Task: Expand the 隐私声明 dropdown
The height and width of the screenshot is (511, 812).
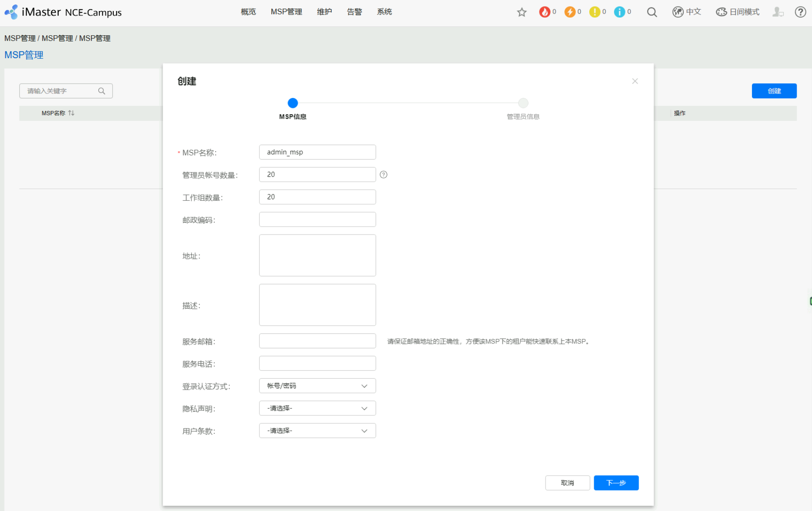Action: [317, 408]
